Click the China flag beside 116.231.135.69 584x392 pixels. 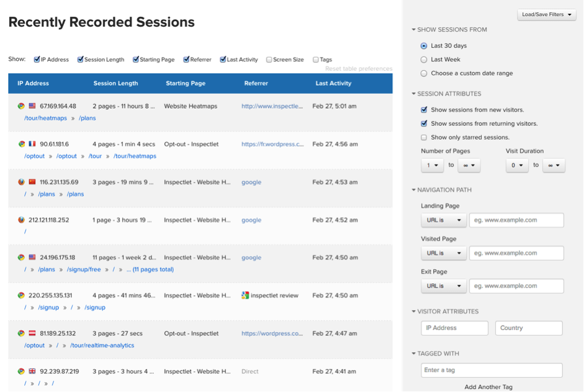pyautogui.click(x=32, y=182)
